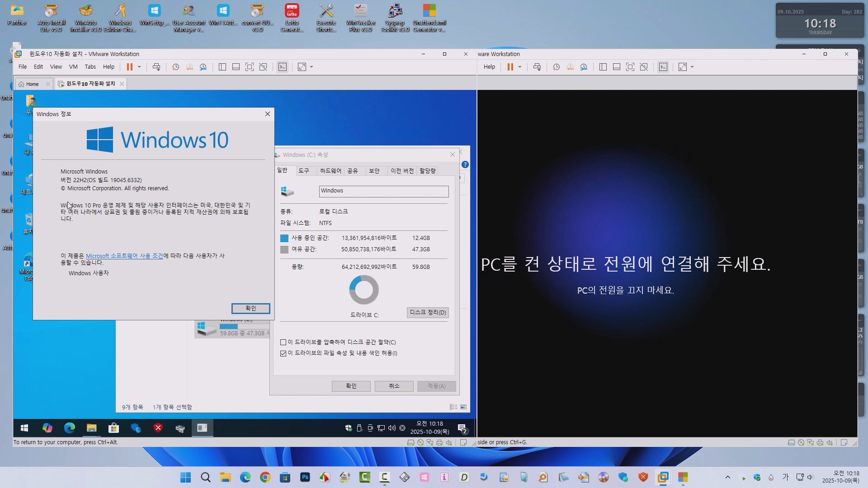
Task: Open the snapshot manager wrench-clock icon
Action: click(203, 67)
